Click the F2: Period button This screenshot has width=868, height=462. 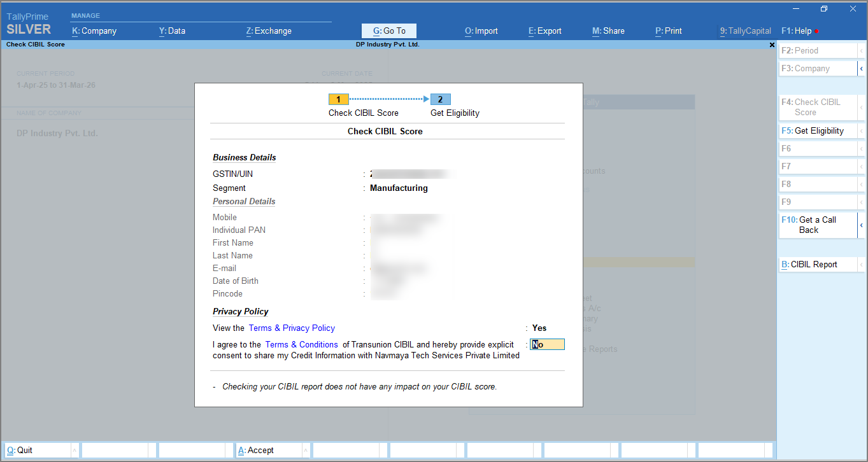click(818, 50)
